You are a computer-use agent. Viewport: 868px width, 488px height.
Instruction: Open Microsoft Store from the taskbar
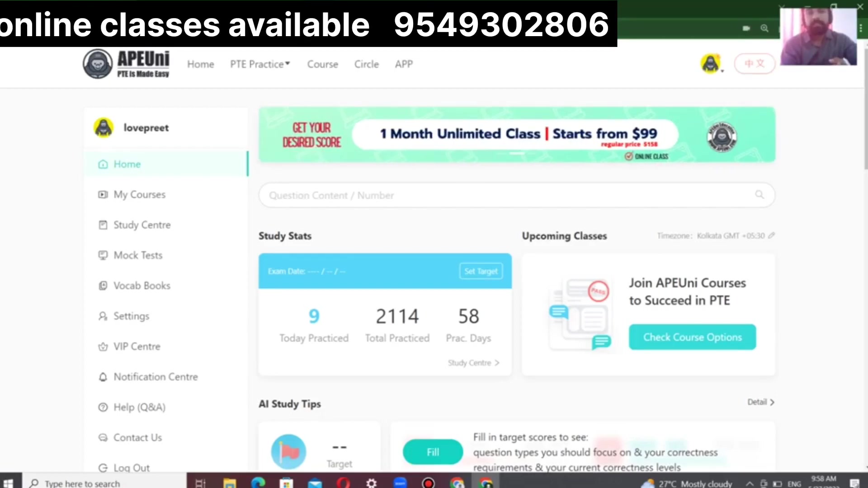pyautogui.click(x=286, y=483)
